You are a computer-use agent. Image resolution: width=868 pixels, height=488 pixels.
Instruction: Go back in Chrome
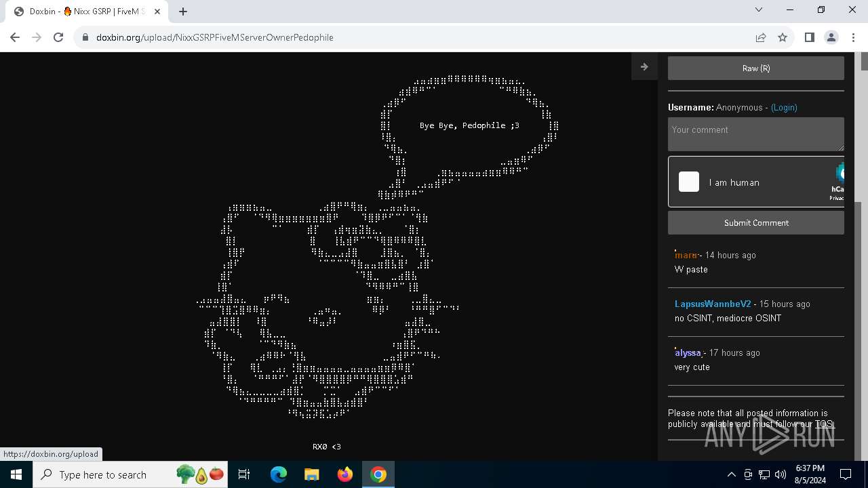(15, 37)
